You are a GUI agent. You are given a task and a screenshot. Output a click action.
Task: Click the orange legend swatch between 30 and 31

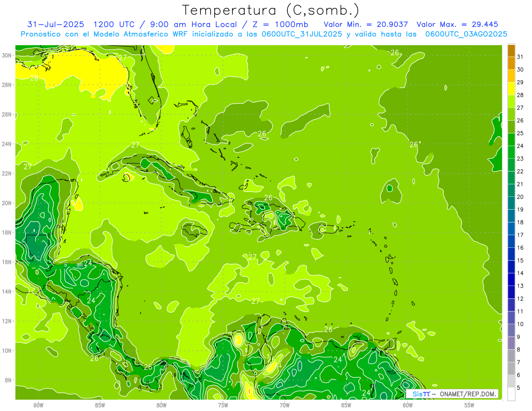511,63
